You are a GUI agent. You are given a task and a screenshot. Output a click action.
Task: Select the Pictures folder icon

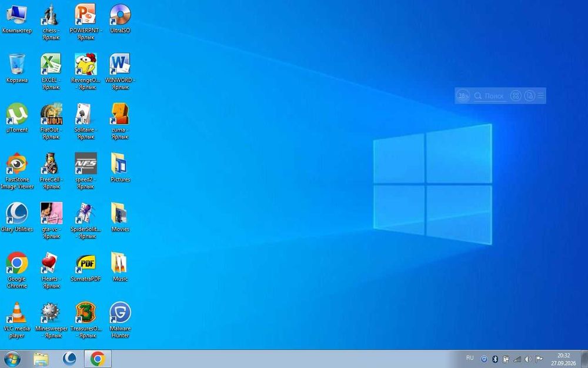pyautogui.click(x=120, y=163)
